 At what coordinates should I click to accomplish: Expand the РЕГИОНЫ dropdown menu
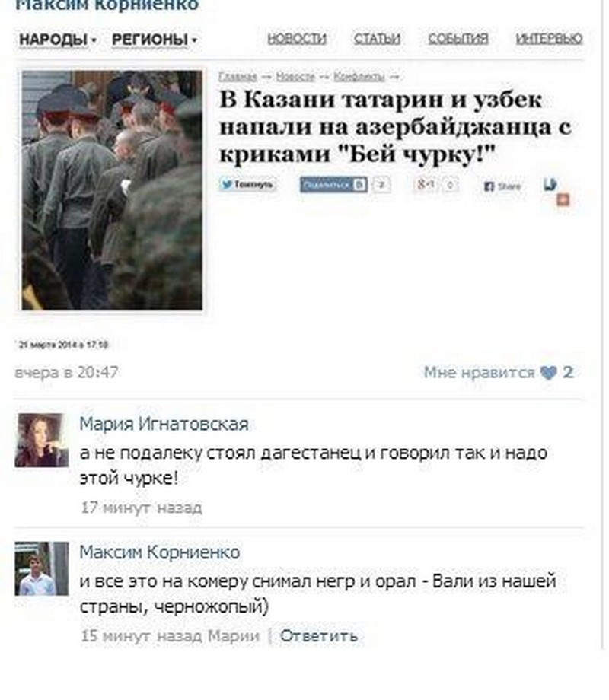click(x=154, y=40)
